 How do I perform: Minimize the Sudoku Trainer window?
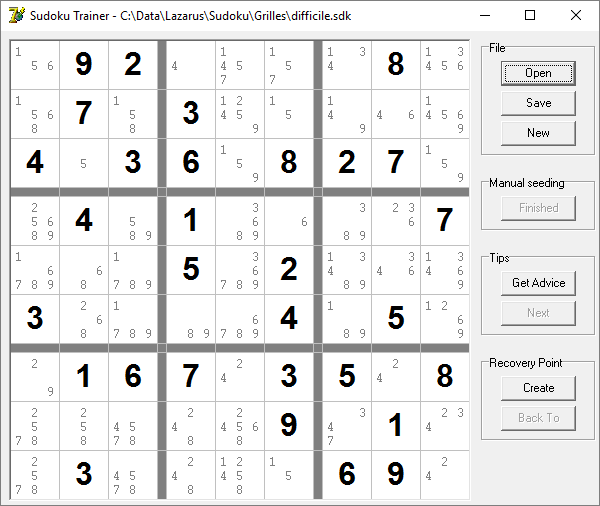point(484,15)
